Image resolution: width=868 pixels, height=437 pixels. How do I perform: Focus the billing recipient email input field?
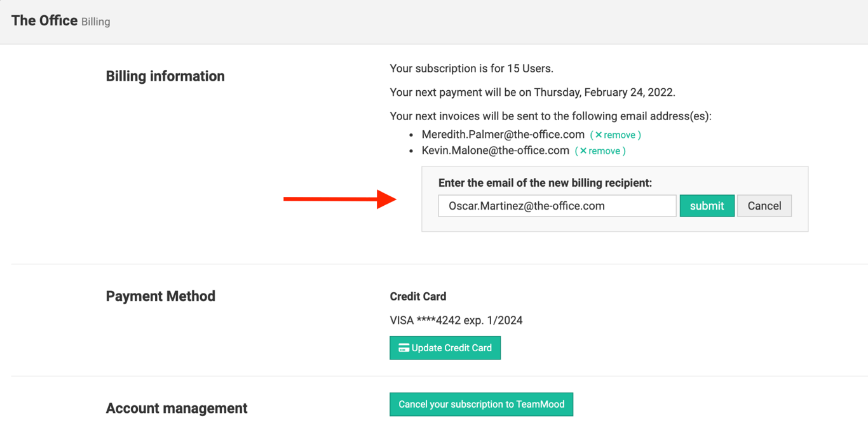[x=557, y=206]
